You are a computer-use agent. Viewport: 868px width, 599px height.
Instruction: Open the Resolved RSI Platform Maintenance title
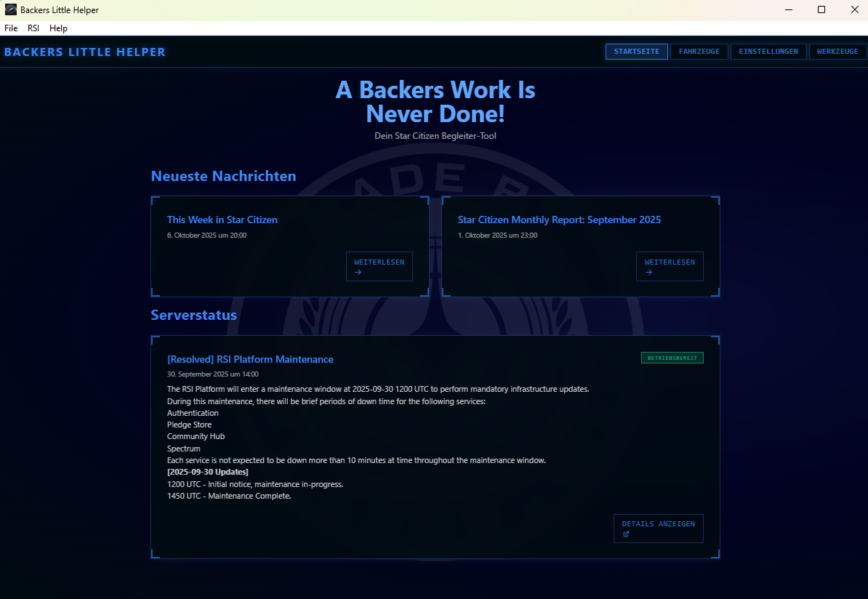[x=250, y=359]
